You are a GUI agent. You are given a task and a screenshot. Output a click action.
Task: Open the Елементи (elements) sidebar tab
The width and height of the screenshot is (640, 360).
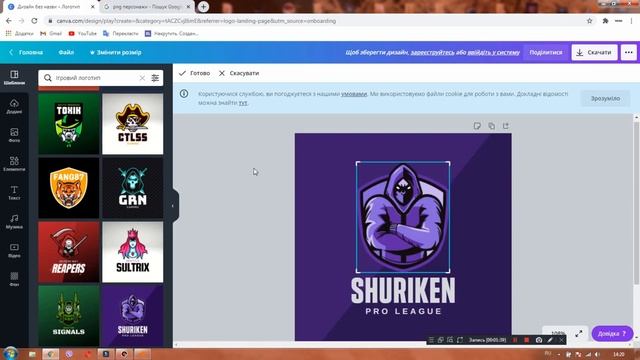pyautogui.click(x=14, y=164)
